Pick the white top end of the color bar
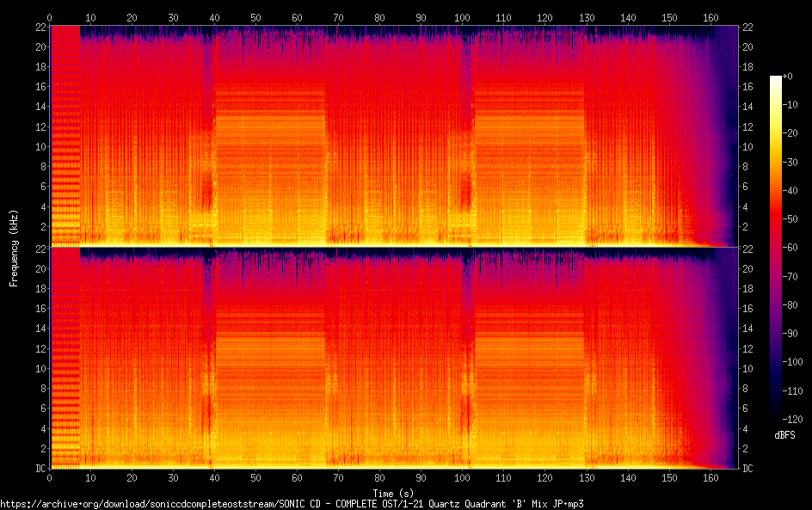The image size is (812, 510). [x=776, y=78]
